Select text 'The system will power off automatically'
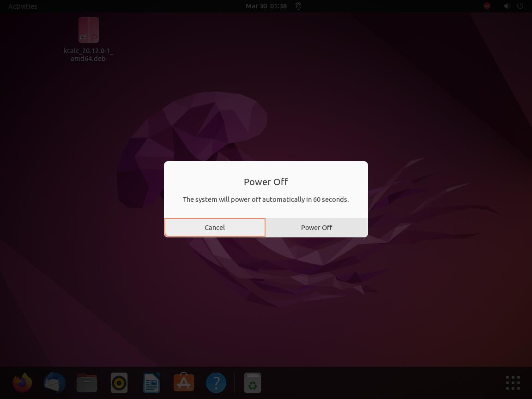Image resolution: width=532 pixels, height=399 pixels. tap(244, 199)
